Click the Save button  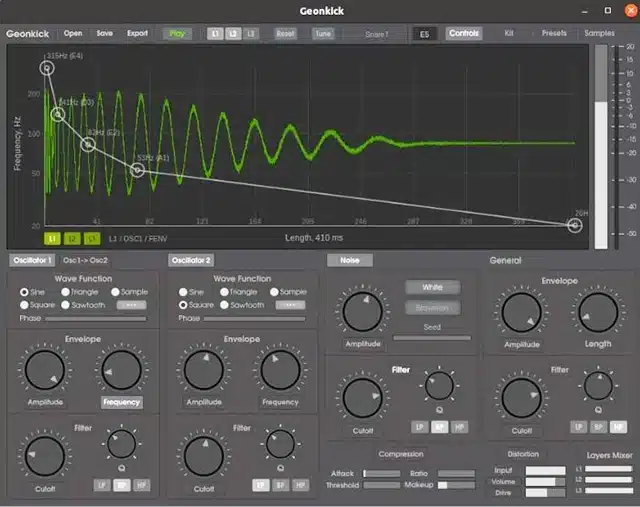(x=104, y=33)
